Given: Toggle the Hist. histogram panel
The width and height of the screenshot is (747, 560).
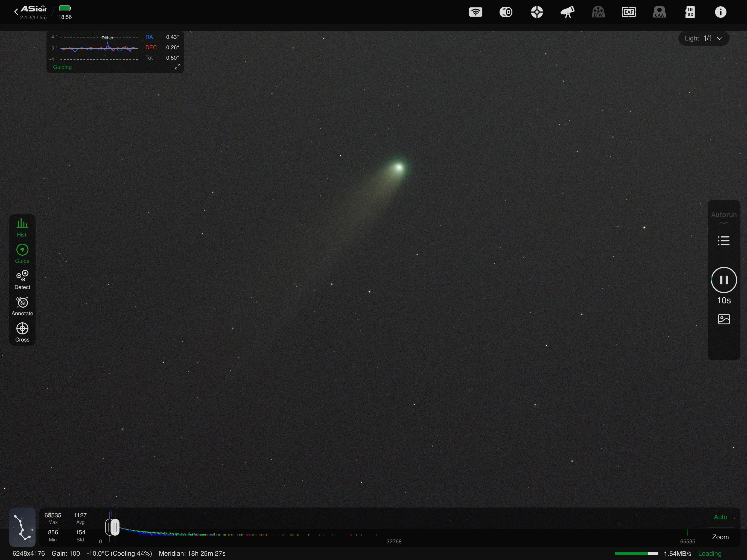Looking at the screenshot, I should coord(22,227).
